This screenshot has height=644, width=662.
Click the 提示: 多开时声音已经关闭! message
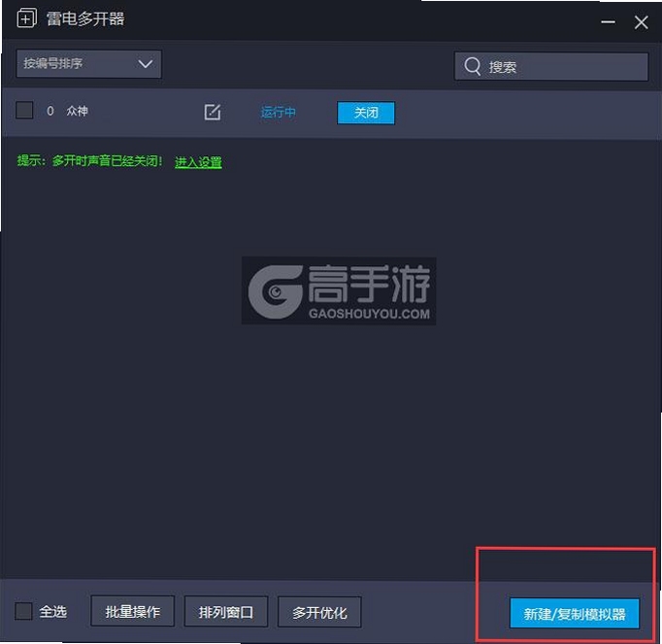tap(89, 161)
